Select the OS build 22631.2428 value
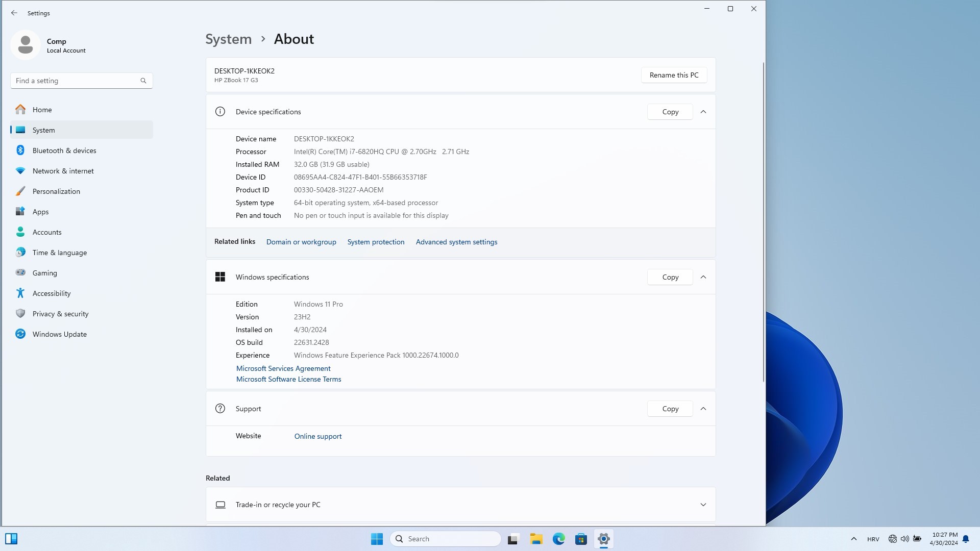The height and width of the screenshot is (551, 980). (311, 342)
